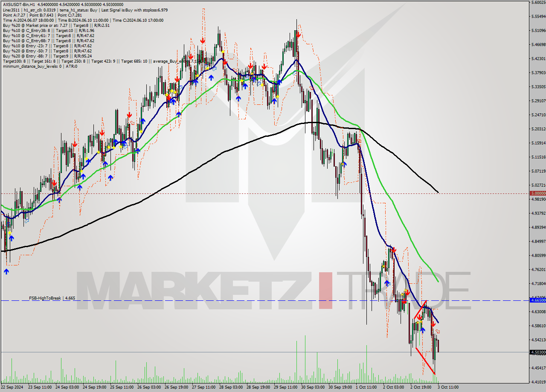Click the '24 Sep 03:00' time axis label
Screen dimensions: 546x392
coord(67,387)
